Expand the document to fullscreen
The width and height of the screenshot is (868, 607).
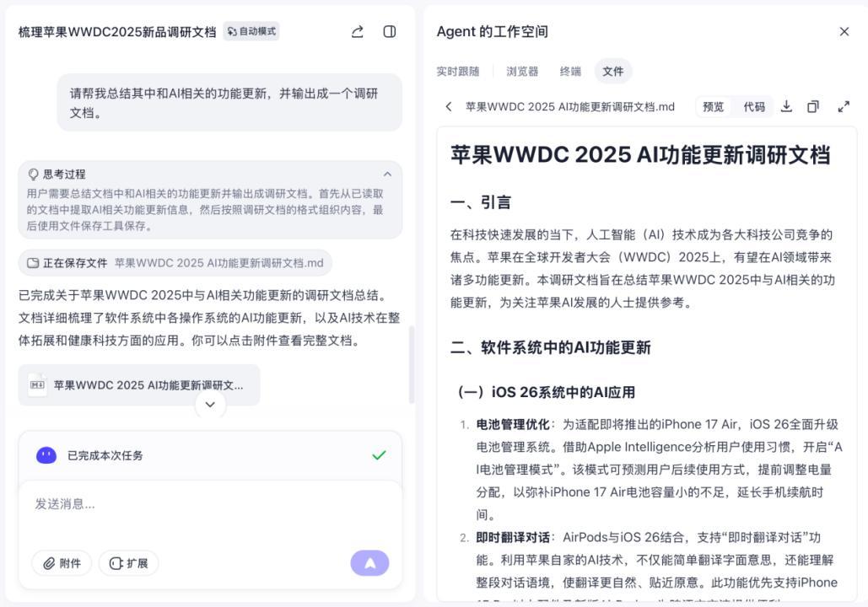(844, 106)
